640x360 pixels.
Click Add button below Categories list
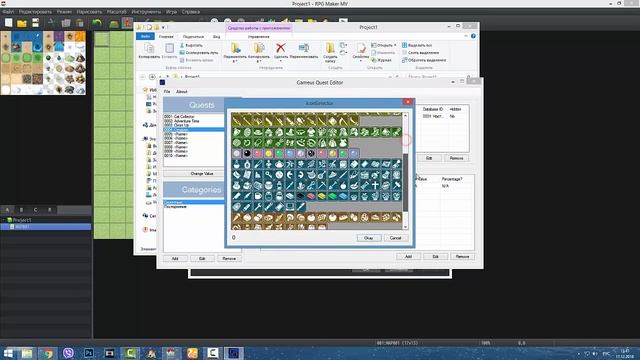[x=175, y=258]
